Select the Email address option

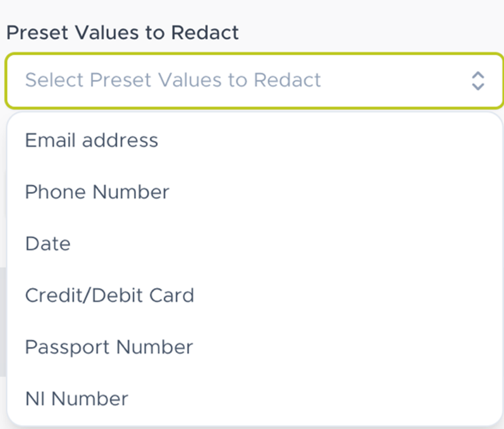(91, 140)
